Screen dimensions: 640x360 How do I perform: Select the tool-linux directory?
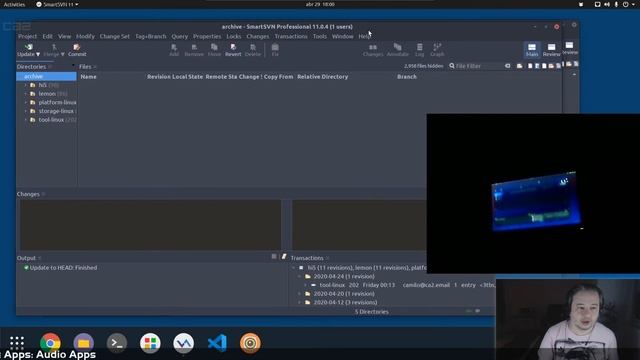[x=51, y=120]
